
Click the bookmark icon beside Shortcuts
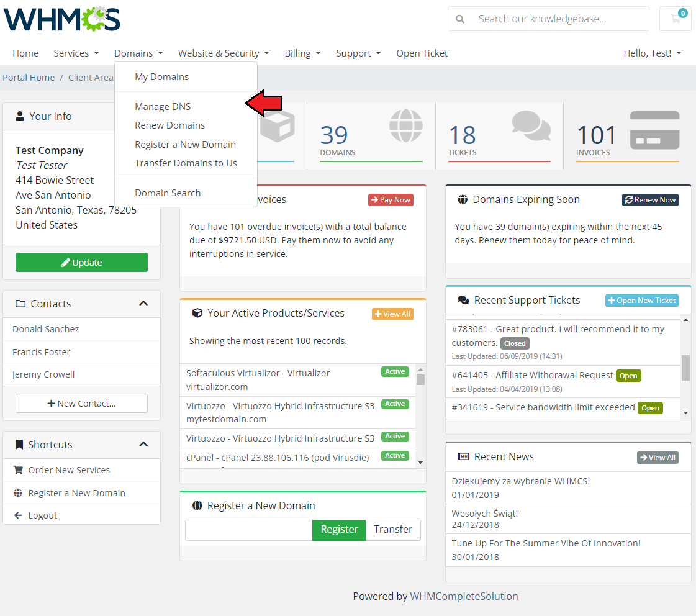19,444
